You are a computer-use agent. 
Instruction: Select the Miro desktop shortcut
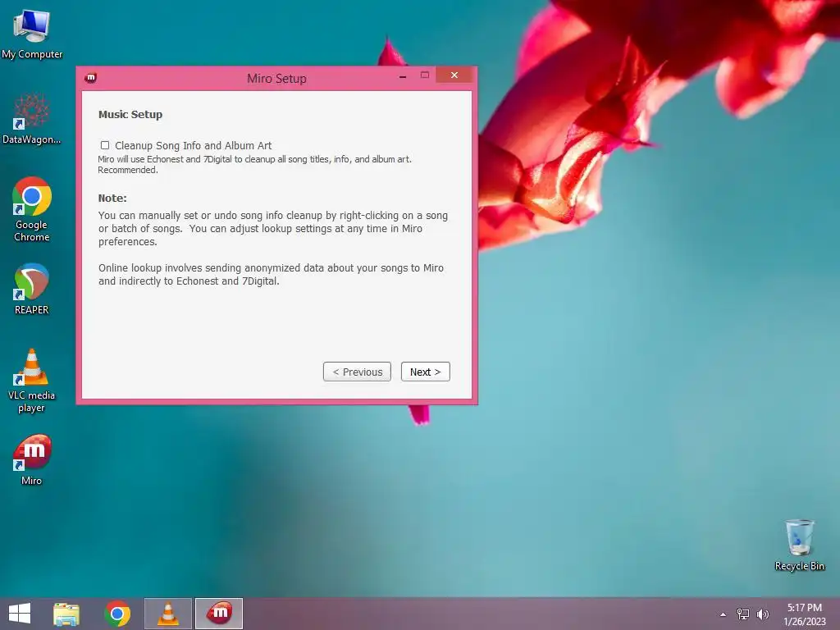click(32, 459)
